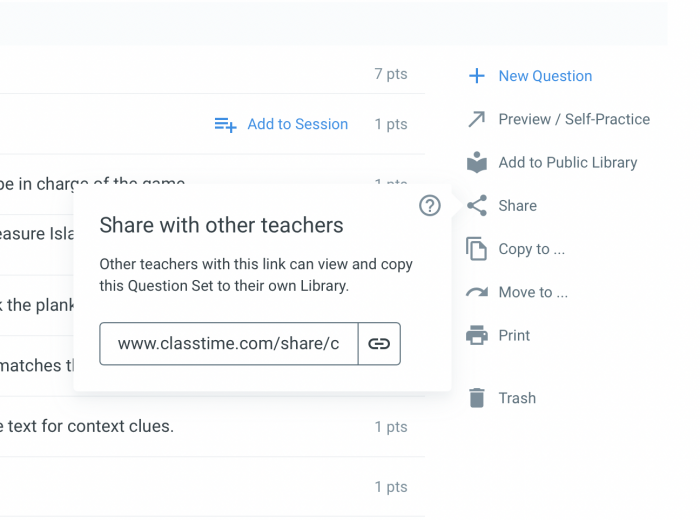
Task: Click the Add to Session link
Action: (x=298, y=124)
